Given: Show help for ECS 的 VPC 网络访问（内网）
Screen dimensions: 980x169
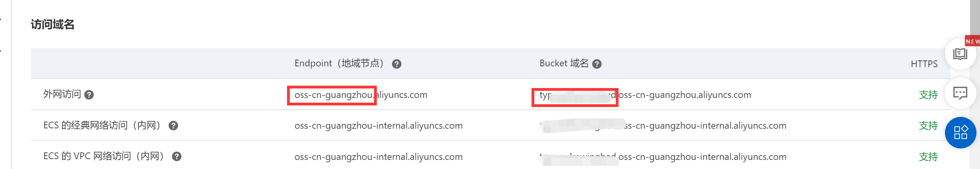Looking at the screenshot, I should pyautogui.click(x=177, y=156).
